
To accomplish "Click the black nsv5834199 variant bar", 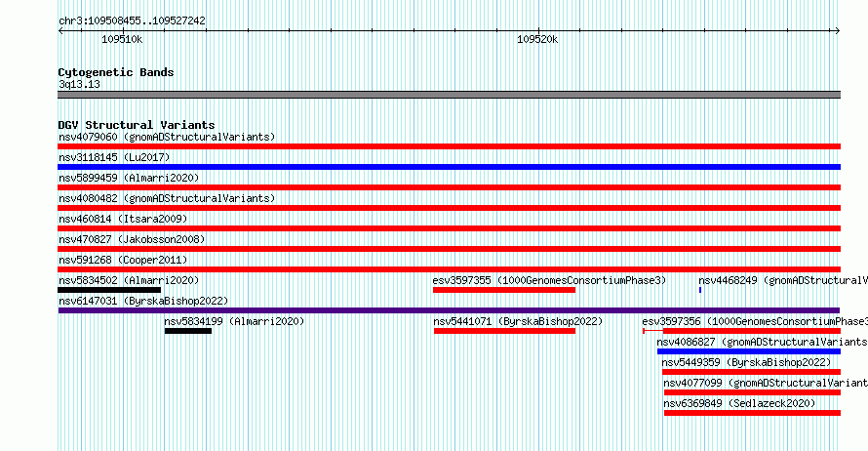I will [x=188, y=331].
